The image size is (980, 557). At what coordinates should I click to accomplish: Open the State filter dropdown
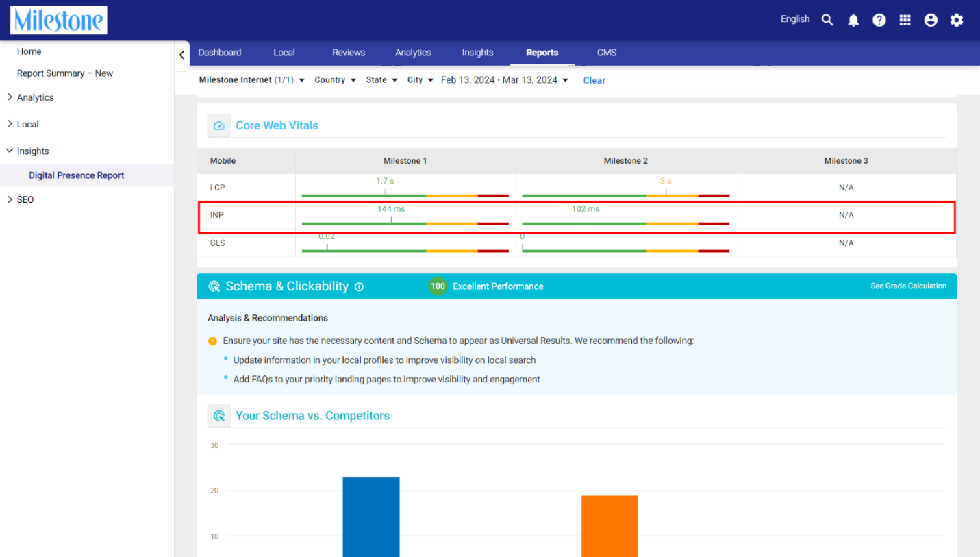(x=382, y=80)
